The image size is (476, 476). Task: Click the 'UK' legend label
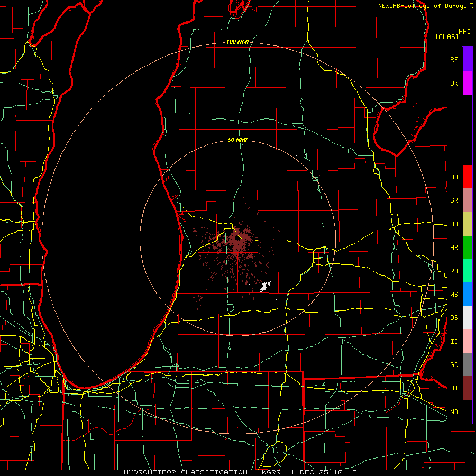pos(454,83)
